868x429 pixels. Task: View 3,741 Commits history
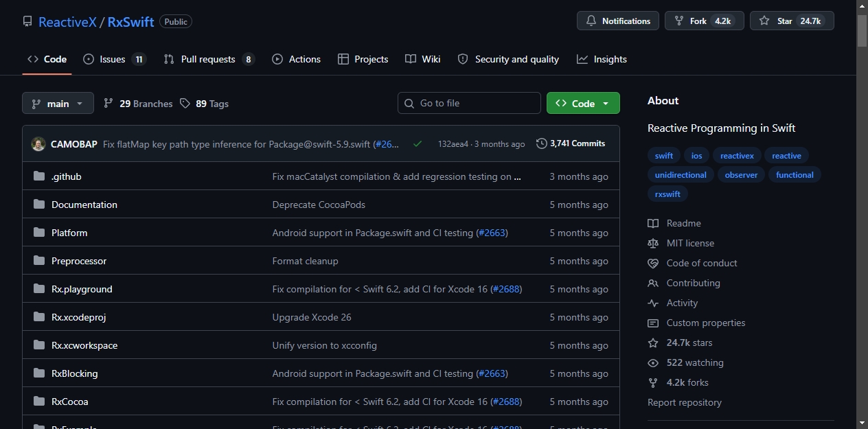[571, 143]
